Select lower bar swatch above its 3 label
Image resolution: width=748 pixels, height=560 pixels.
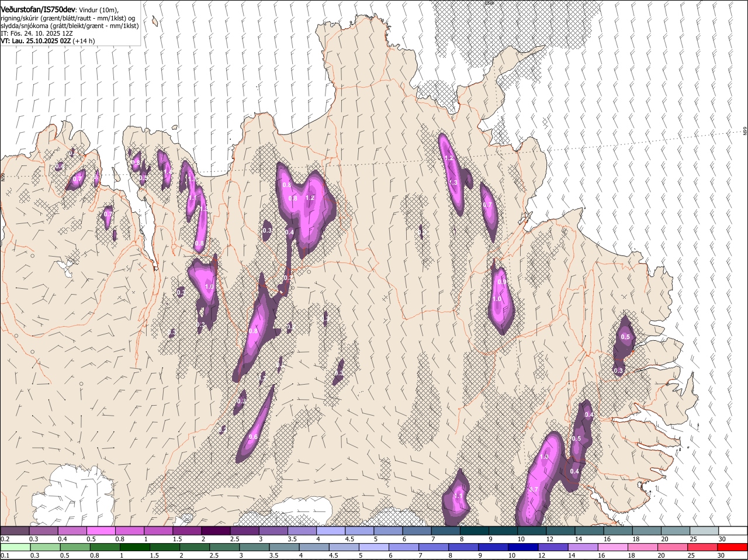(x=254, y=547)
